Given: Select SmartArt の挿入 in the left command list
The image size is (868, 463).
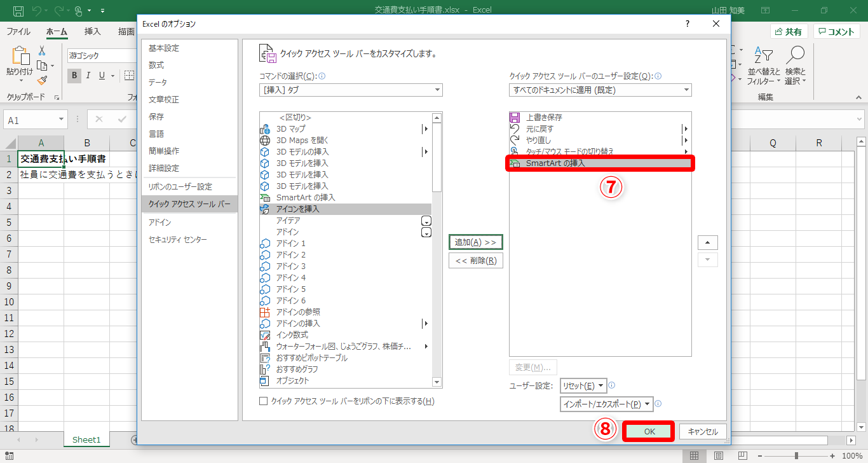Looking at the screenshot, I should [x=346, y=198].
